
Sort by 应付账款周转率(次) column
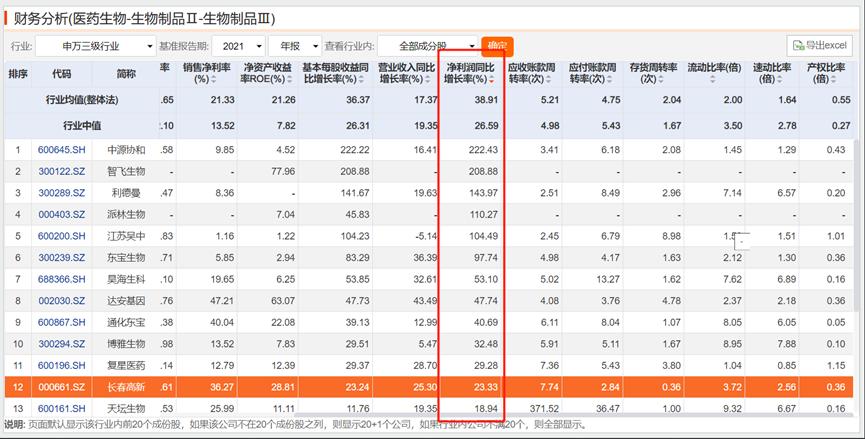pyautogui.click(x=593, y=73)
